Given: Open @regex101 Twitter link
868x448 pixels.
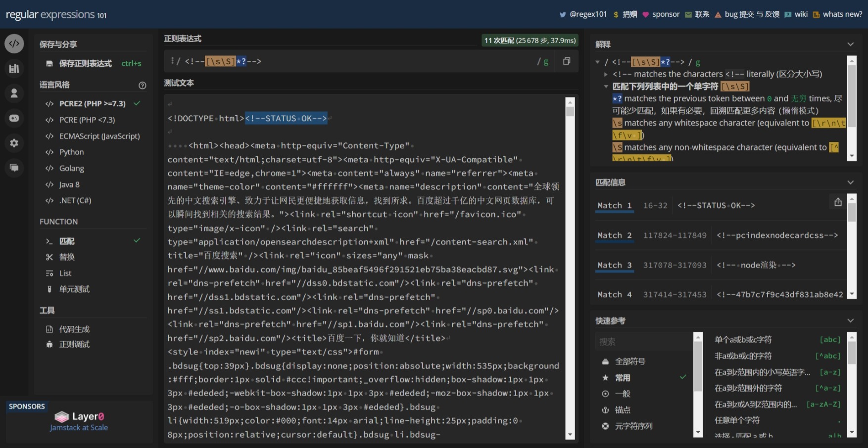Looking at the screenshot, I should 583,14.
